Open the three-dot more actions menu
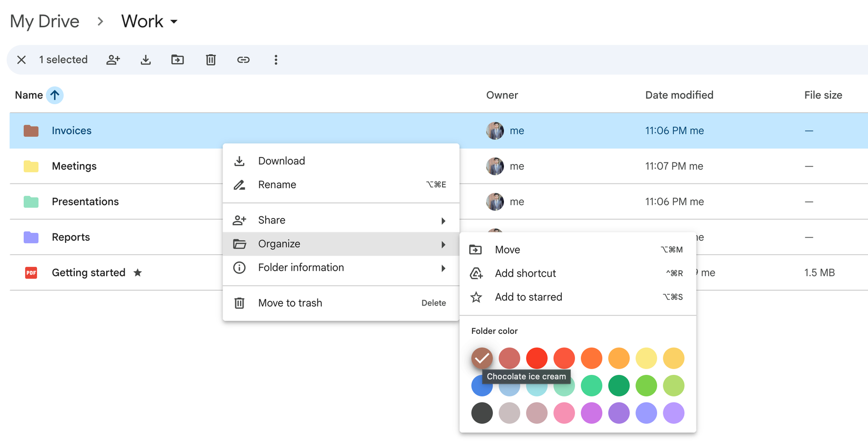The height and width of the screenshot is (448, 868). pyautogui.click(x=276, y=60)
